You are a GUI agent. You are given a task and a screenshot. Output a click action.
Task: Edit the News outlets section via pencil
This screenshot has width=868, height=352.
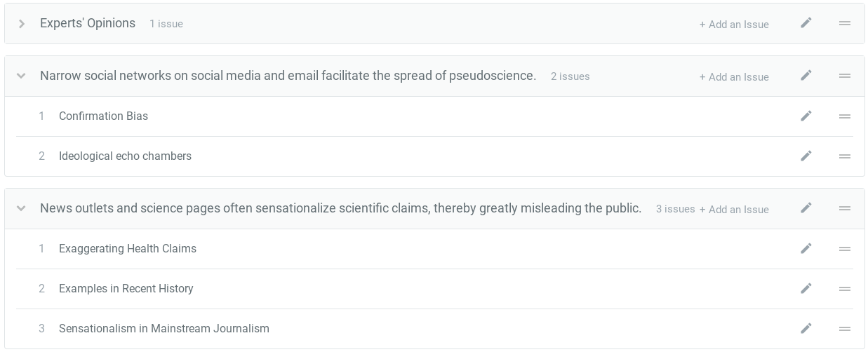point(806,208)
